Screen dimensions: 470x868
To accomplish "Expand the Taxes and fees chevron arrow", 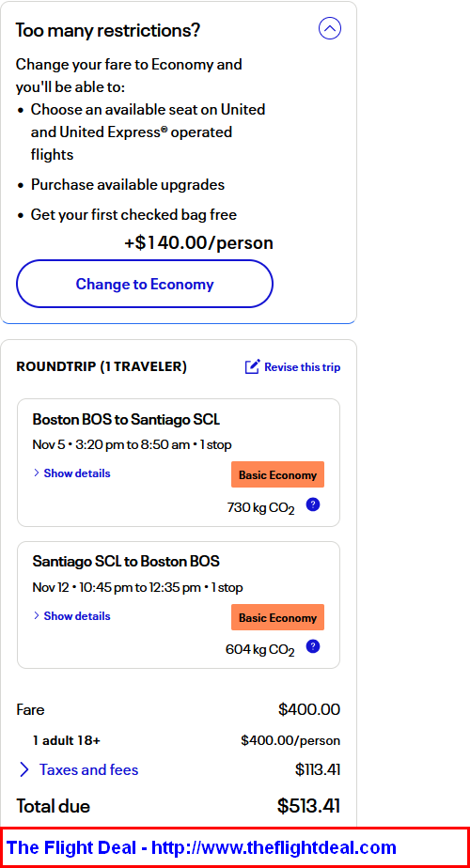I will coord(23,769).
